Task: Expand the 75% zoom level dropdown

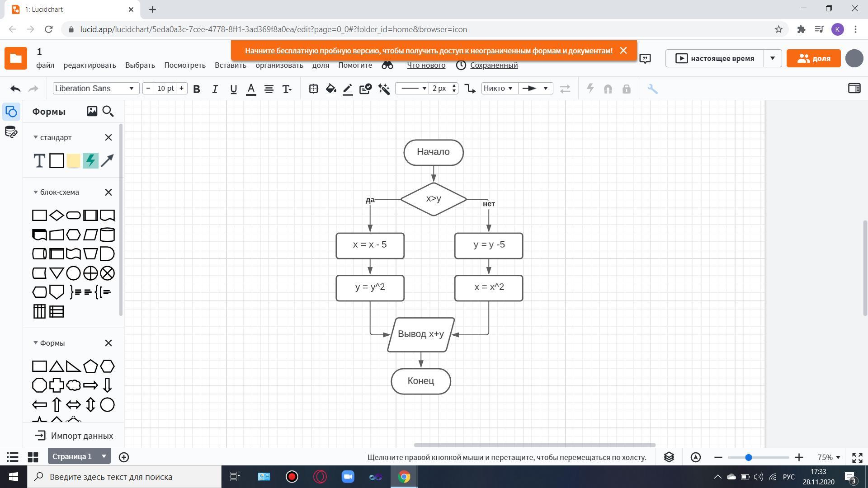Action: 829,457
